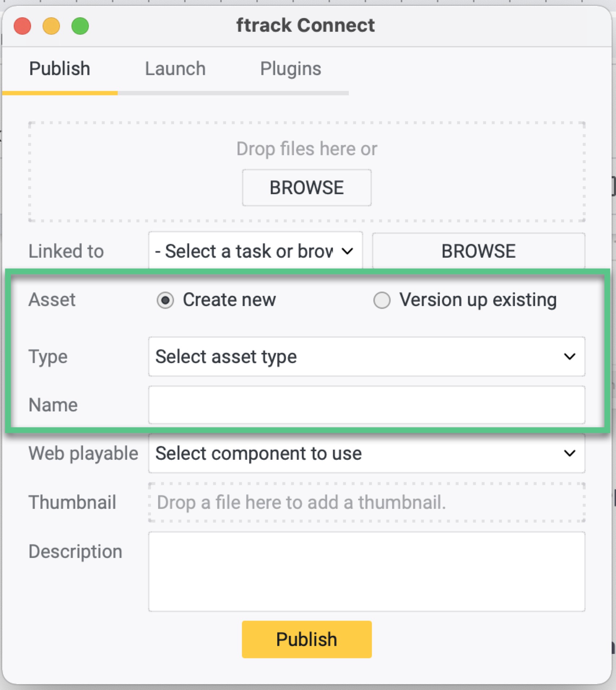Go to the Publish tab
This screenshot has width=616, height=690.
(60, 69)
